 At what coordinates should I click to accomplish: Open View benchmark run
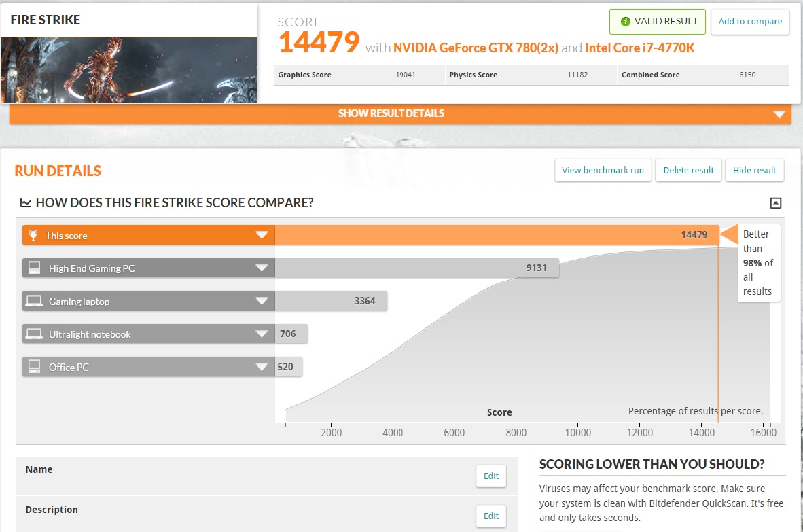pos(603,170)
